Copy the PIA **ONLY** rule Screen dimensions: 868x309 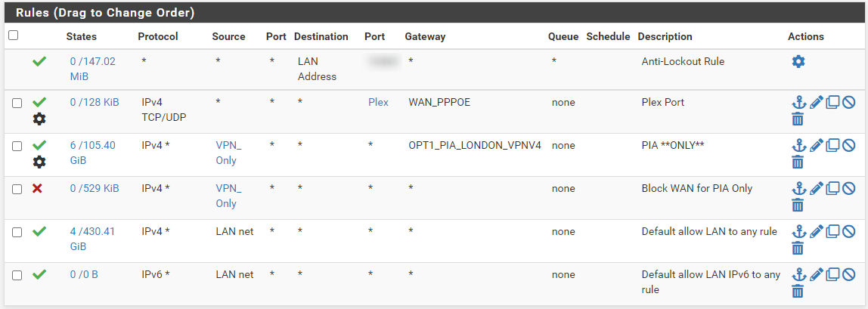[x=832, y=145]
